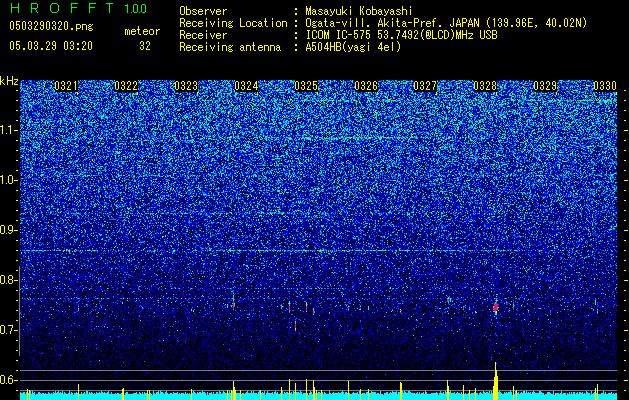
Task: Select the ICOM IC-575 53.7492 MHz receiver text
Action: tap(401, 35)
